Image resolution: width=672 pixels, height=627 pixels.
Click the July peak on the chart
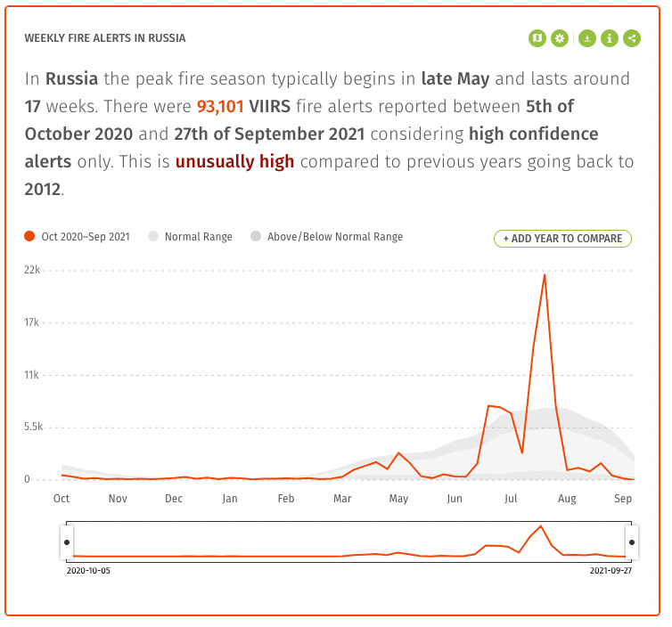click(545, 275)
